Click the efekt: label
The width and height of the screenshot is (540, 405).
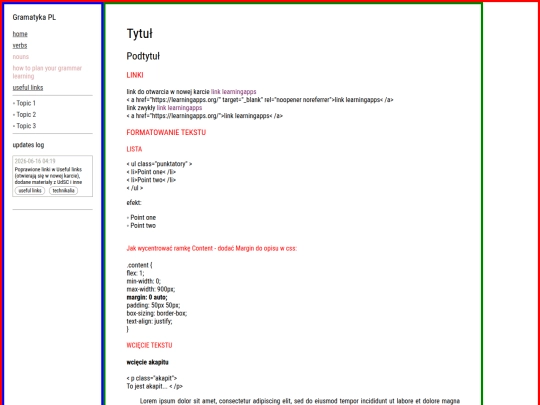click(134, 203)
